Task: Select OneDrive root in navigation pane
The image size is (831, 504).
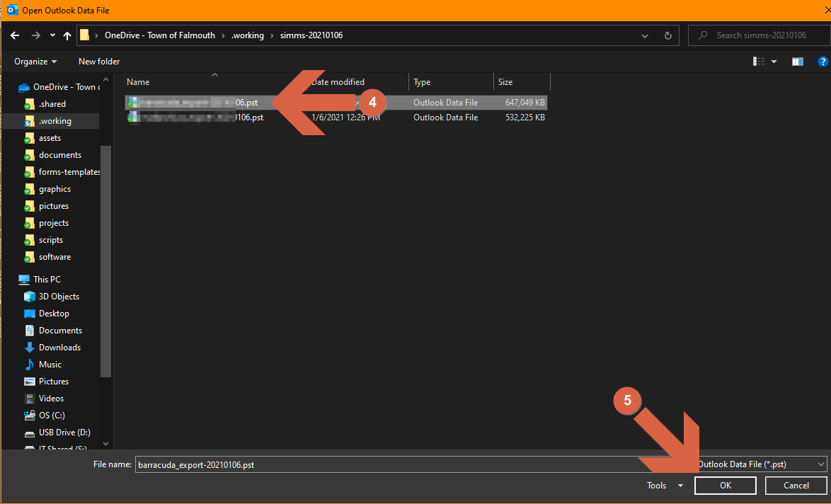Action: tap(59, 87)
